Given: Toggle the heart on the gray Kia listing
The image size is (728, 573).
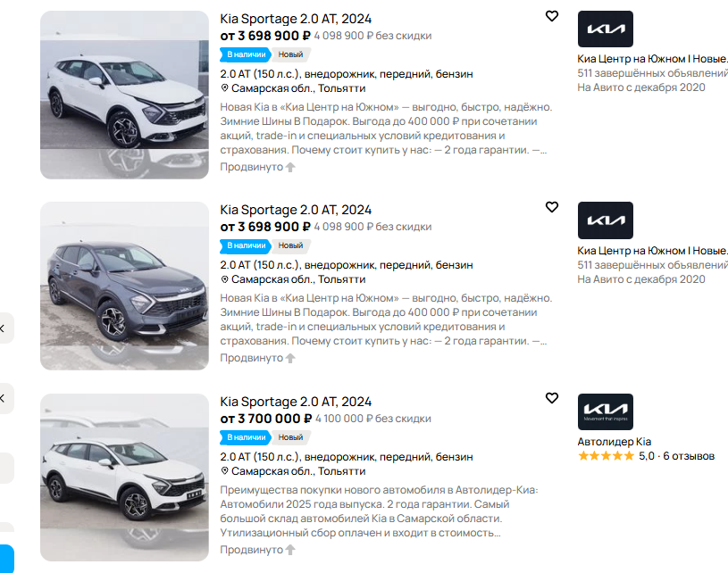Looking at the screenshot, I should click(x=552, y=207).
